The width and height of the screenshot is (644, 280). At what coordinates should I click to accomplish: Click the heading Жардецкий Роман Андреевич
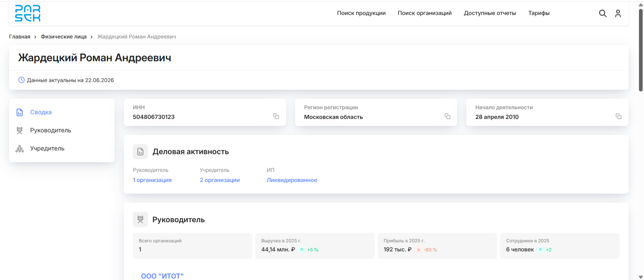[95, 58]
